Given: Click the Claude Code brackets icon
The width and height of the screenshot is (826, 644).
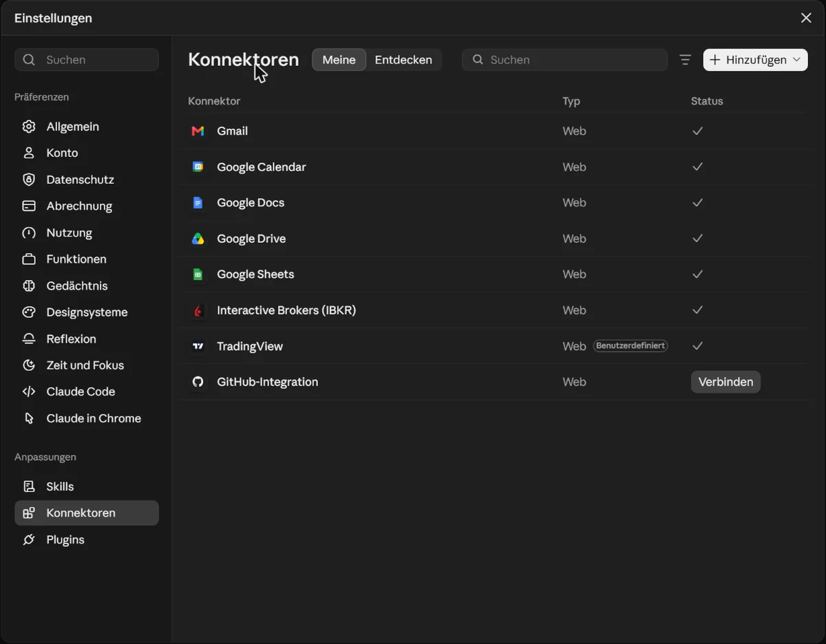Looking at the screenshot, I should tap(29, 391).
